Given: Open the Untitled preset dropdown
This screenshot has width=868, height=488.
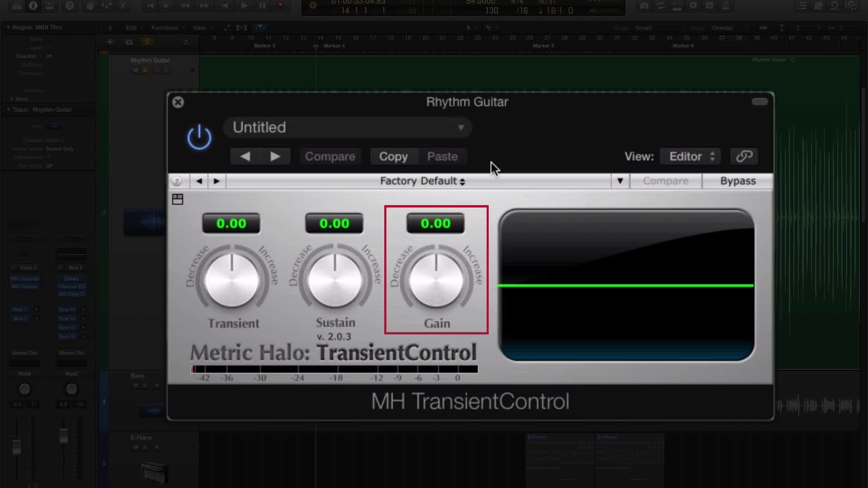Looking at the screenshot, I should pos(347,127).
